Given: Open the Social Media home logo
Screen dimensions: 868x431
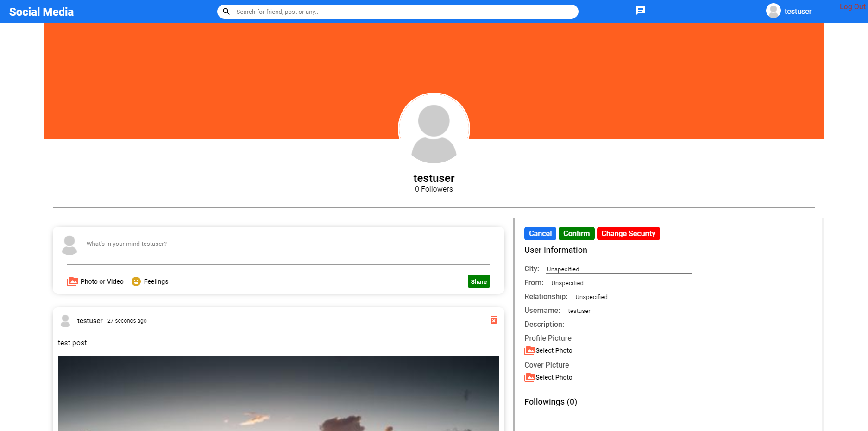Looking at the screenshot, I should click(41, 12).
